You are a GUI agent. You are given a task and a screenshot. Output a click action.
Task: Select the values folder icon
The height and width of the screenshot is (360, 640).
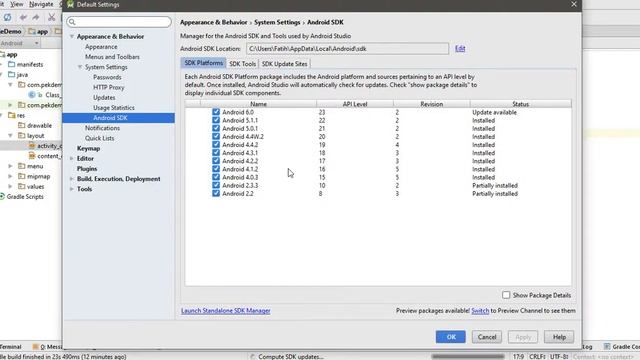22,187
